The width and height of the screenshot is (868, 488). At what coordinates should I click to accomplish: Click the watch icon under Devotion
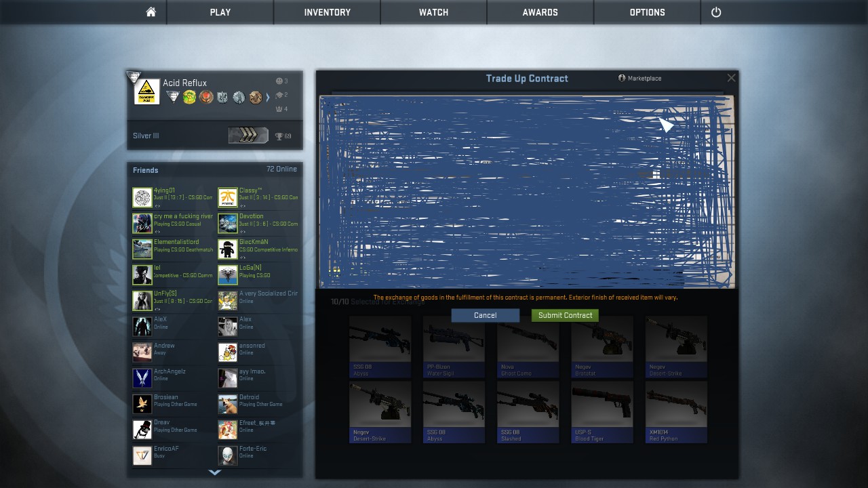tap(243, 231)
